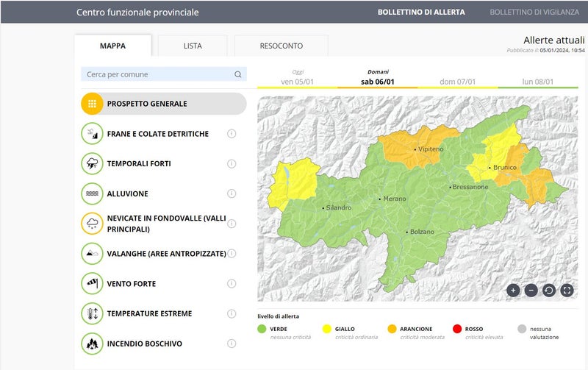Select the Incendio boschivo fire icon

pos(92,344)
